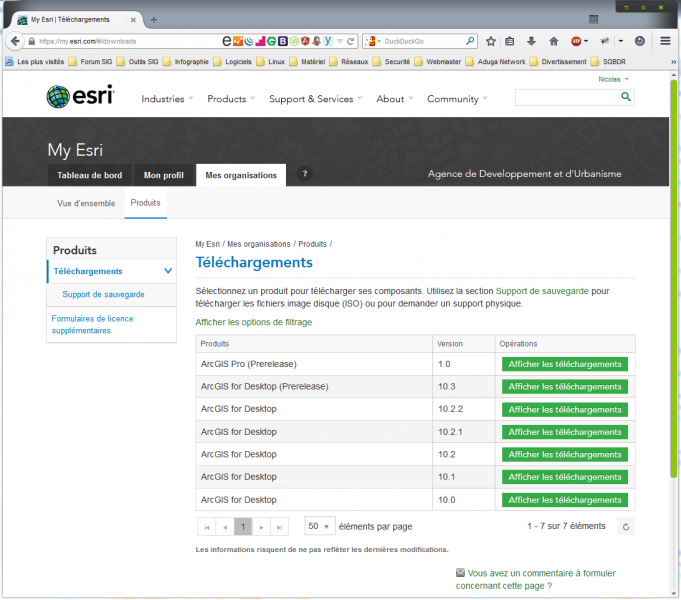This screenshot has height=600, width=681.
Task: Go to the first page of results
Action: [207, 526]
